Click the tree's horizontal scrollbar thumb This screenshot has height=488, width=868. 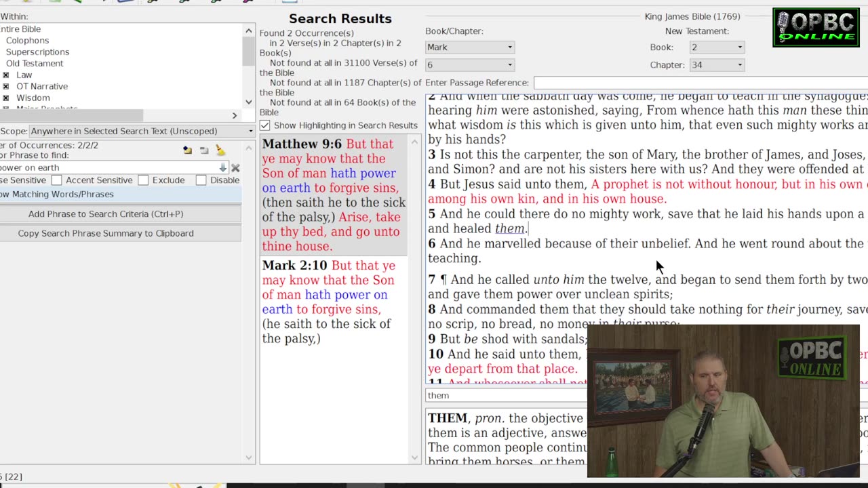[71, 116]
